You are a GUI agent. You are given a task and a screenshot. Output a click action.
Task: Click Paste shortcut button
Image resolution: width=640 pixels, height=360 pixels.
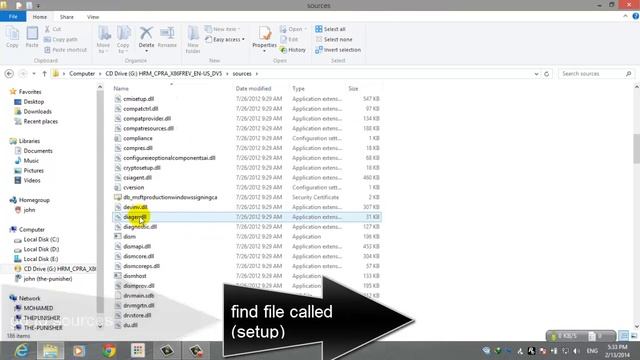[65, 50]
